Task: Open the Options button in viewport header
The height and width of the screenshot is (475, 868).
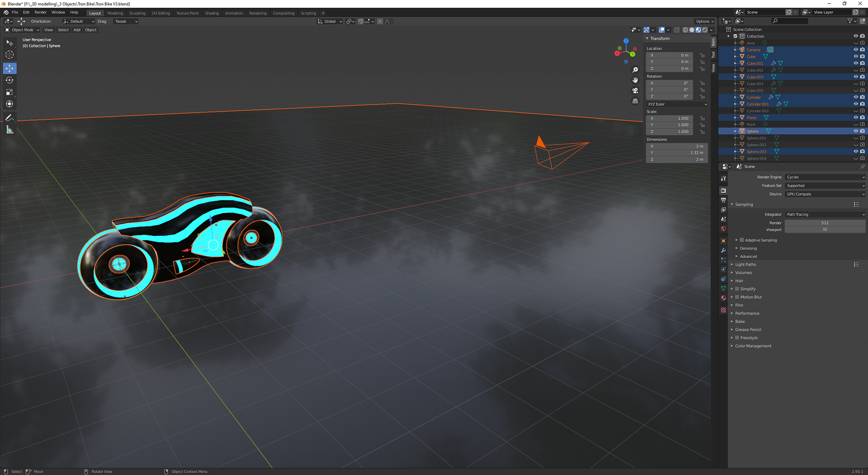Action: 705,21
